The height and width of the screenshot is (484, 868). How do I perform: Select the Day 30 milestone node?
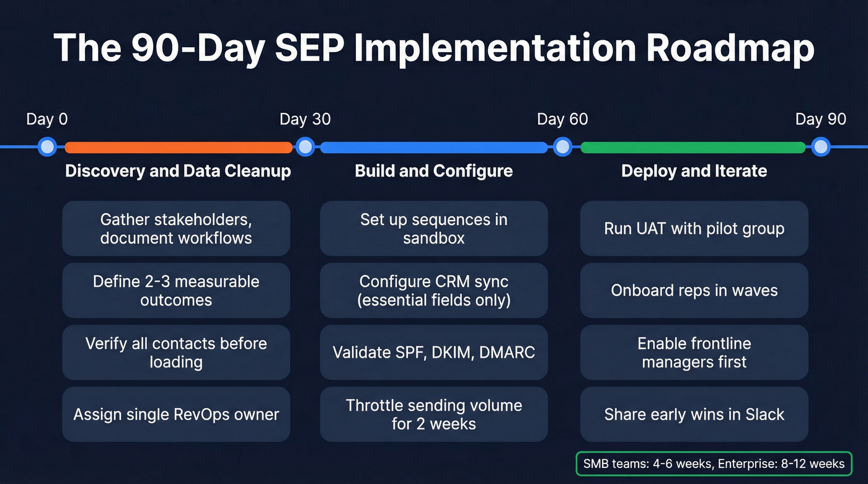(x=305, y=147)
